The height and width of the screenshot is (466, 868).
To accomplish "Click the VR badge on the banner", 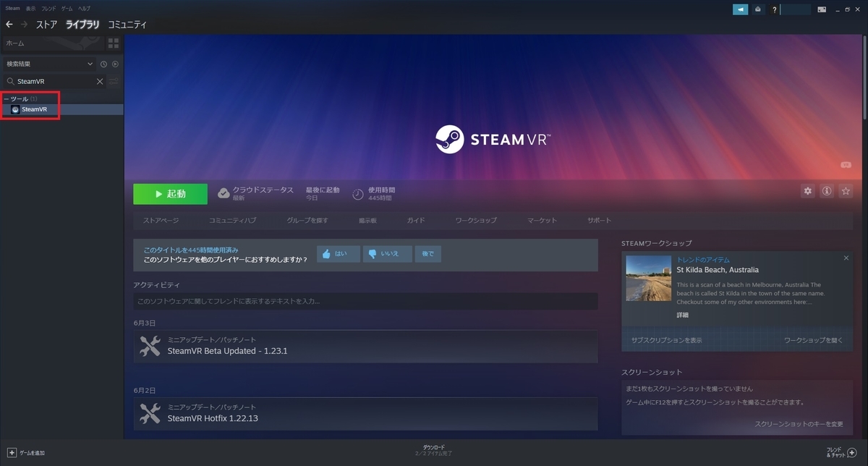I will 846,165.
